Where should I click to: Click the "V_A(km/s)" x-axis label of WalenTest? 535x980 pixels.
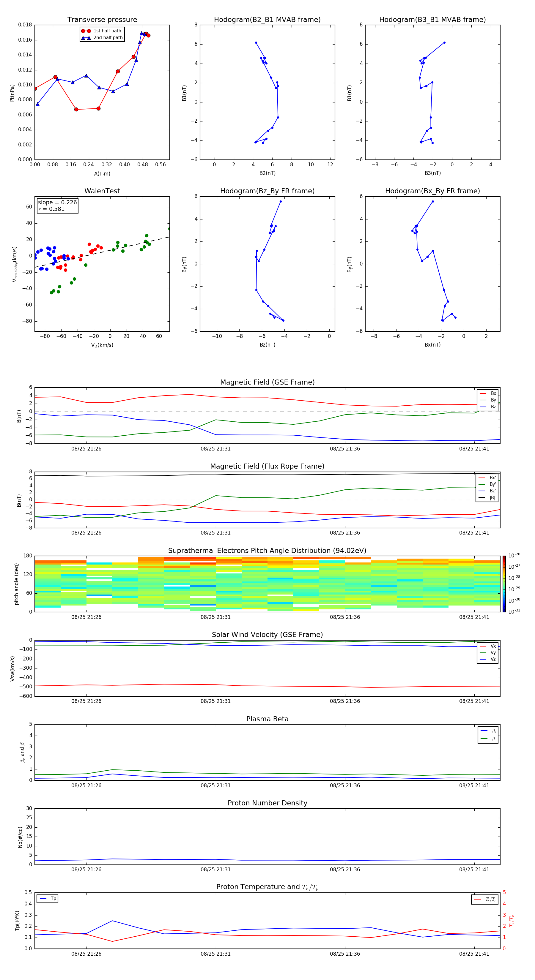tap(102, 345)
